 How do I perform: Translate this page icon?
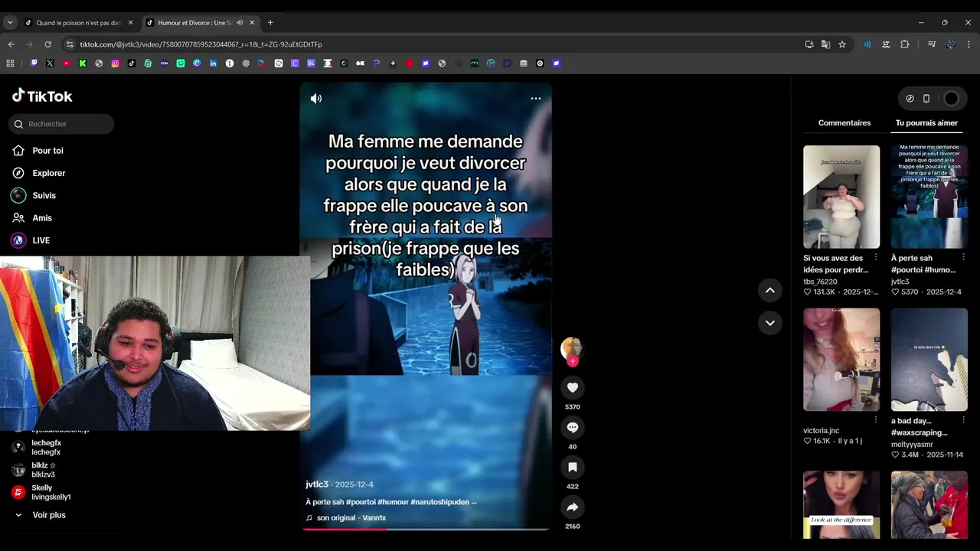[x=825, y=44]
